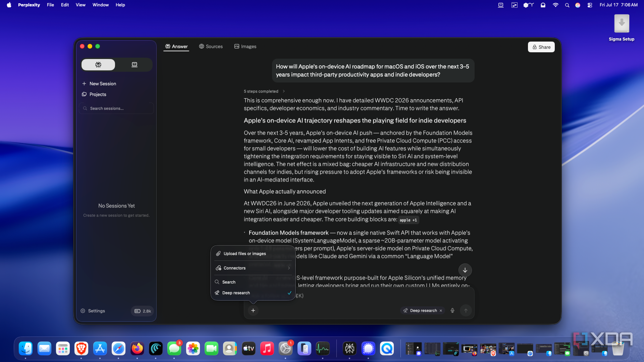Switch to the Perplexity search mode segment
This screenshot has width=644, height=362.
[x=98, y=65]
